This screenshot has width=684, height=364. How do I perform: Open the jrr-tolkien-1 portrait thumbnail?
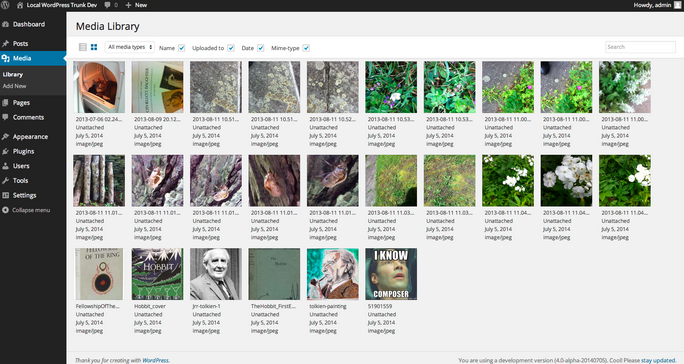(216, 274)
